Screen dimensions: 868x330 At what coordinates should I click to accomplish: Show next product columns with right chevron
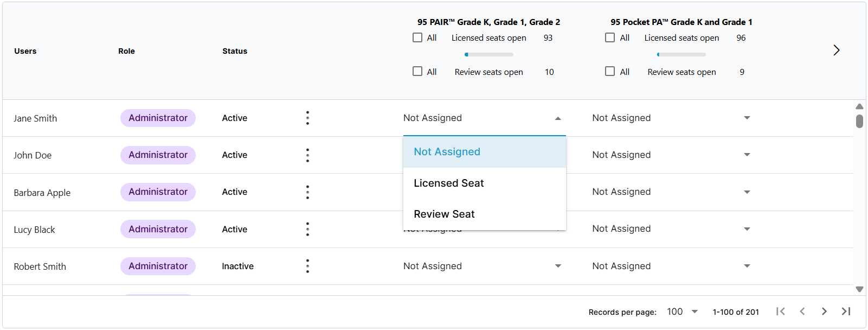(837, 50)
